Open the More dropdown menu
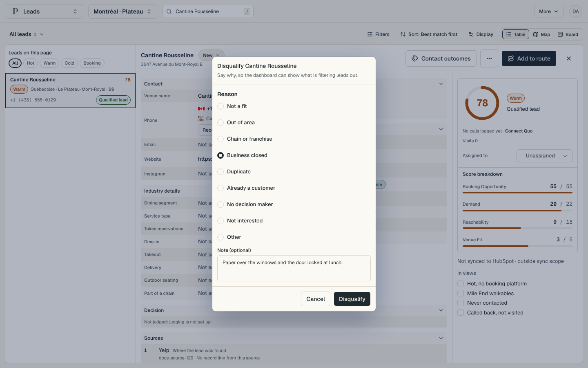The height and width of the screenshot is (368, 588). (x=548, y=11)
